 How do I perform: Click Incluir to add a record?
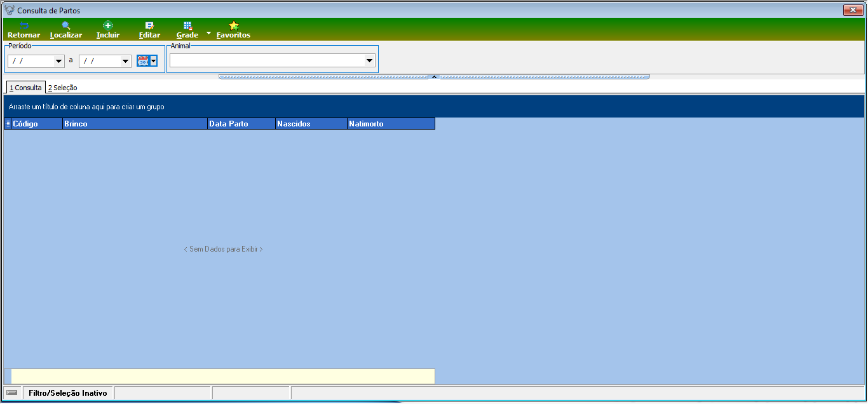point(108,30)
